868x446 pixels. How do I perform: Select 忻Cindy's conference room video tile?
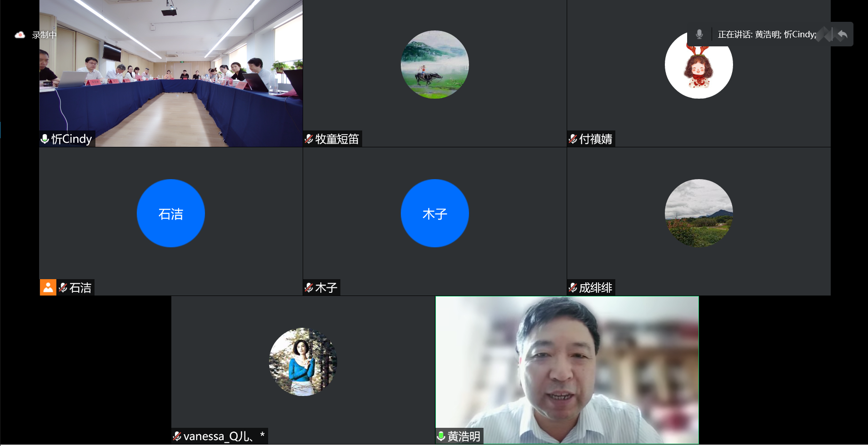tap(171, 73)
